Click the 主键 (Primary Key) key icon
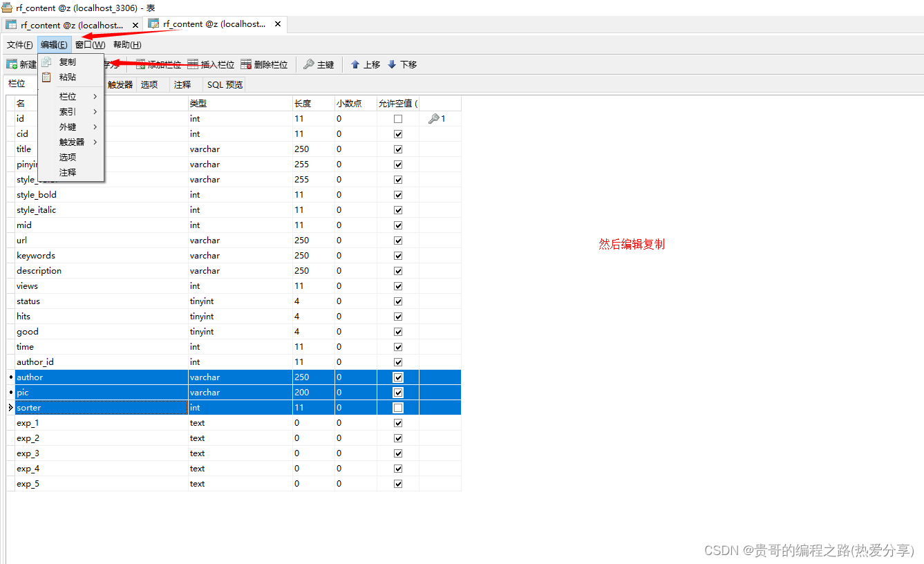The width and height of the screenshot is (924, 564). (x=309, y=64)
